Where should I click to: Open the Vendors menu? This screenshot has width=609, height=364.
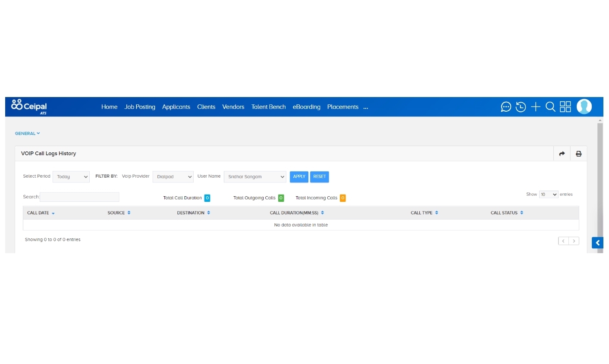233,107
